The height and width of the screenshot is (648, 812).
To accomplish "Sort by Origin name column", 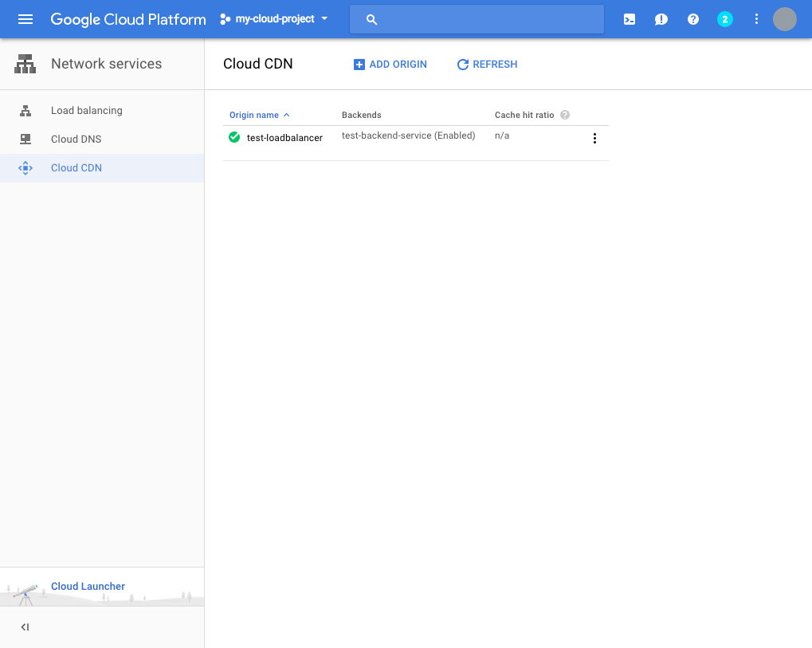I will (260, 115).
